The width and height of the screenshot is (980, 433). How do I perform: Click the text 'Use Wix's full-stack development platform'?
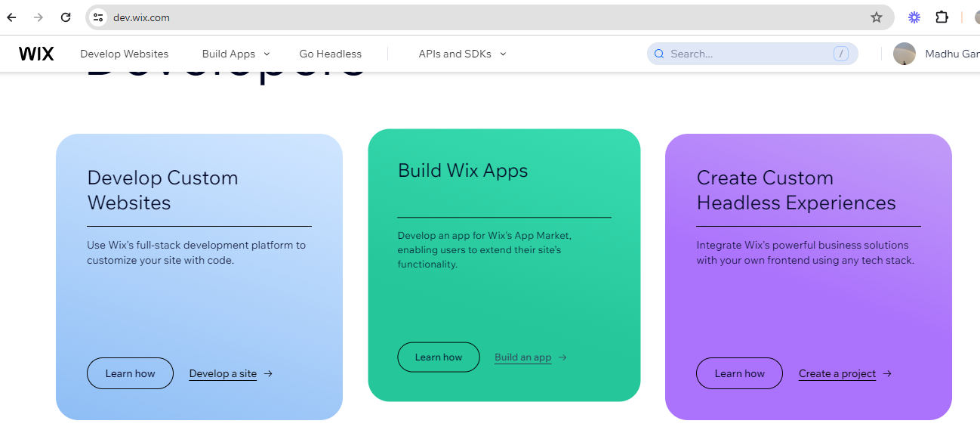coord(196,245)
